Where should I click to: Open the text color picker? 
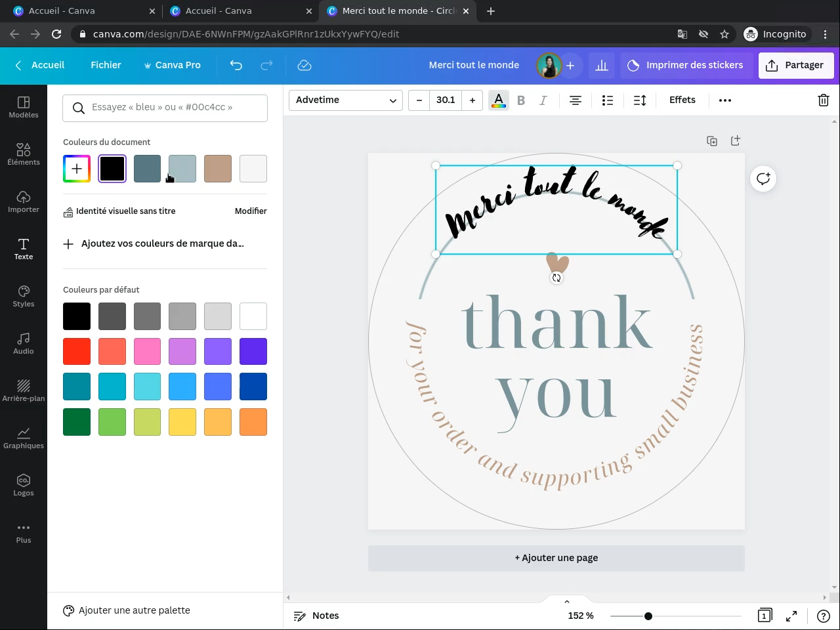[499, 100]
